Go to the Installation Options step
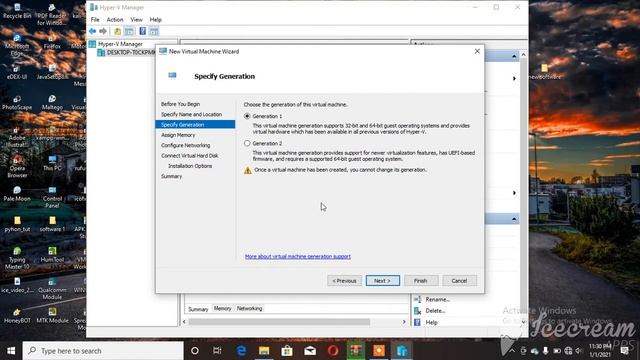The width and height of the screenshot is (640, 360). point(190,166)
